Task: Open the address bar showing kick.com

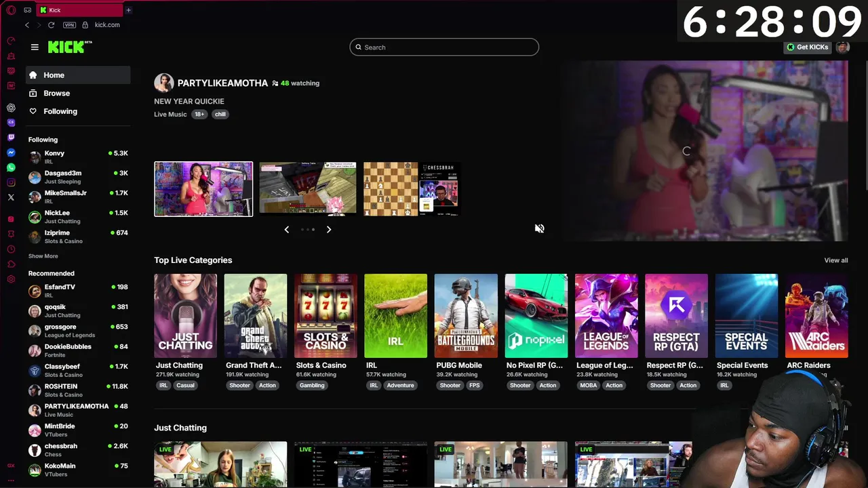Action: 107,25
